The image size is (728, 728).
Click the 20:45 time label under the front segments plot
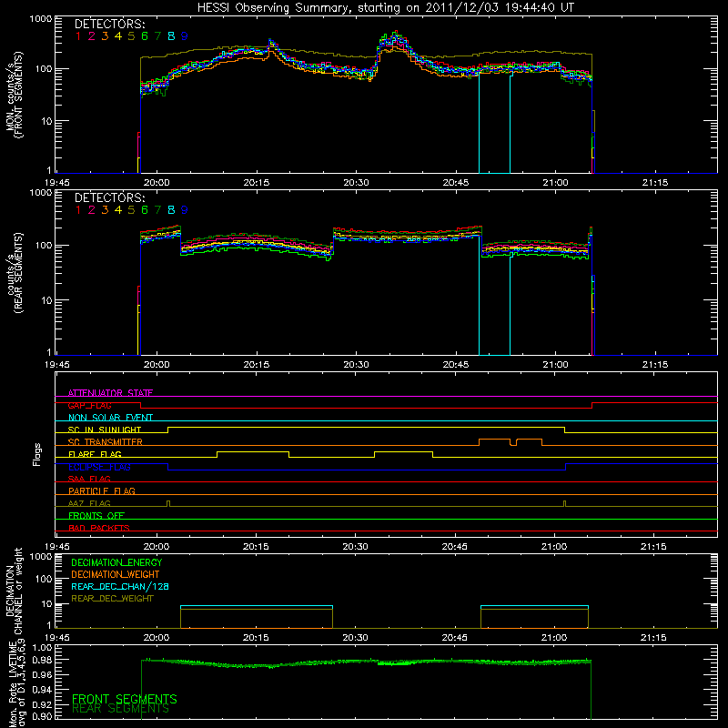point(456,183)
